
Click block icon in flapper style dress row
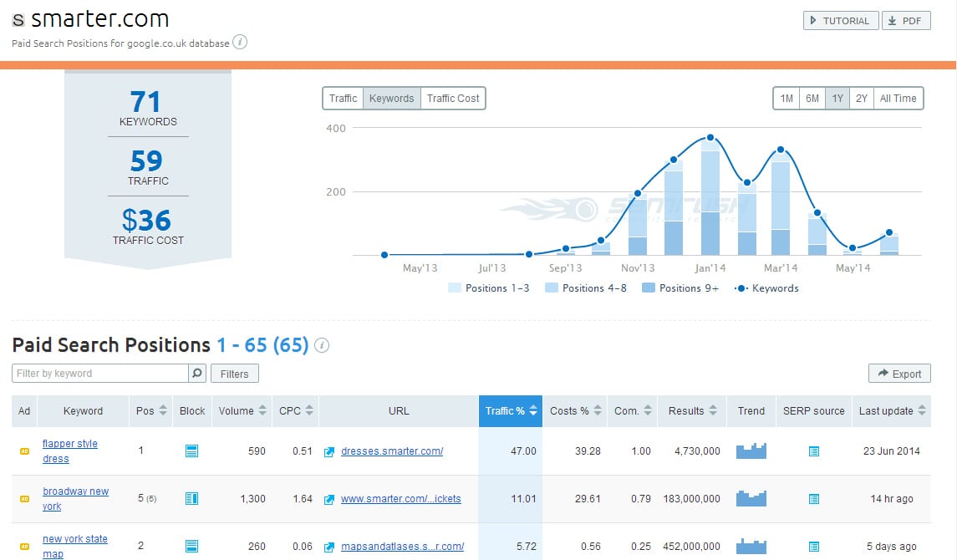point(191,451)
